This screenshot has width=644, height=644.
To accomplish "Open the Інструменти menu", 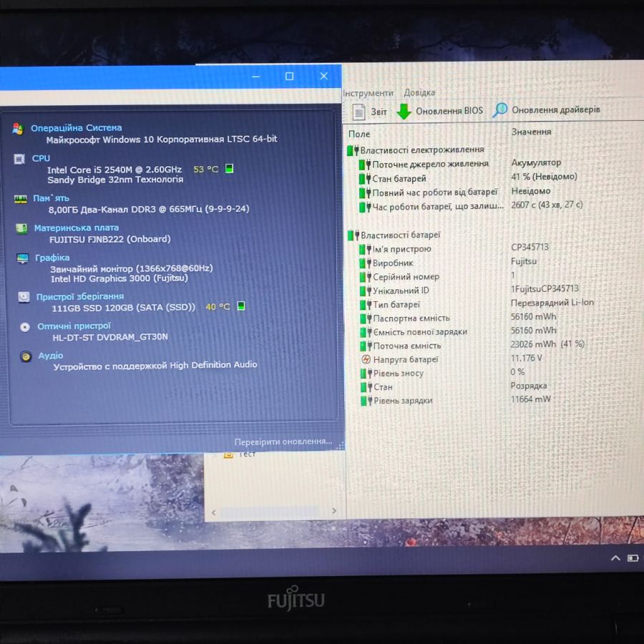I will (x=368, y=93).
